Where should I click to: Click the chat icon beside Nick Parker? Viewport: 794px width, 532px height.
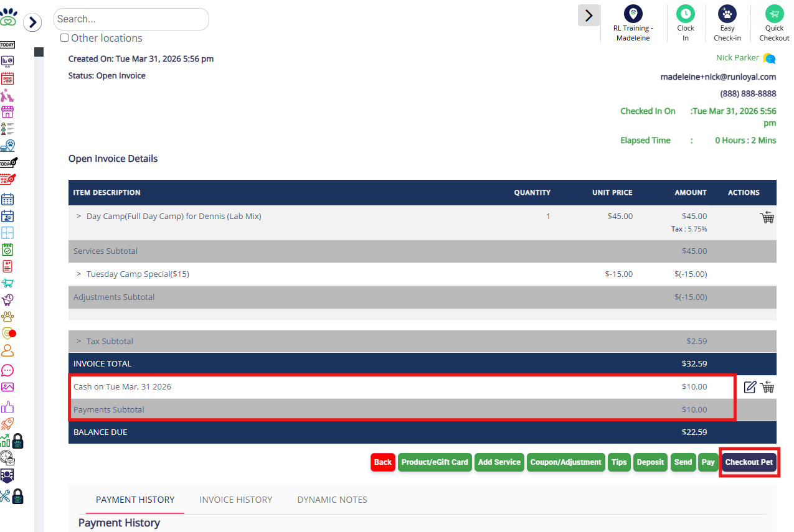(x=769, y=58)
